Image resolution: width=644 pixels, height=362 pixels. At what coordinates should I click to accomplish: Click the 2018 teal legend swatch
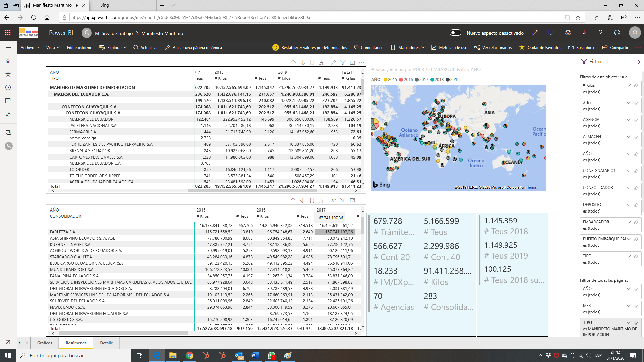[x=432, y=80]
